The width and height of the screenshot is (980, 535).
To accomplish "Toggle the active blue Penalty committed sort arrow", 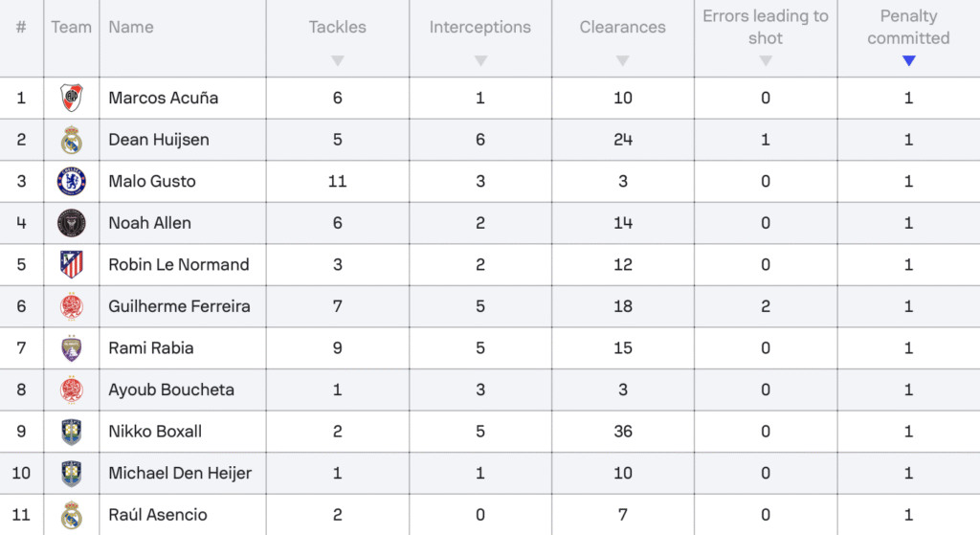I will pyautogui.click(x=909, y=60).
